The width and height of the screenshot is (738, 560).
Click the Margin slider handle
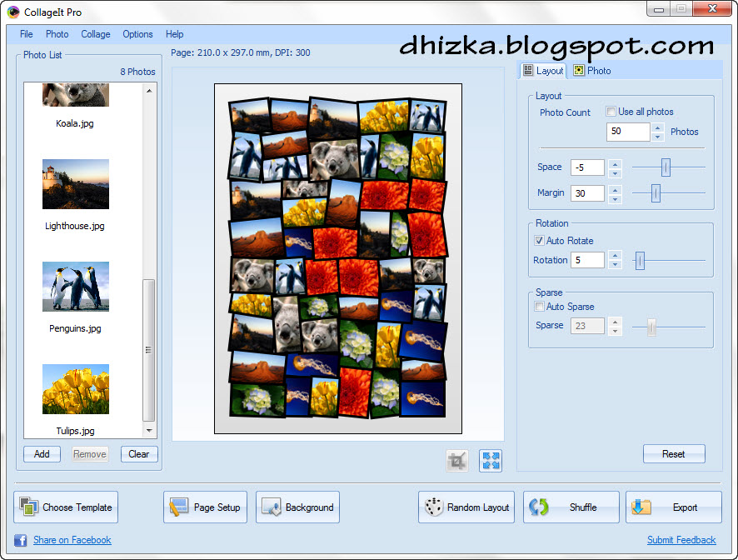tap(656, 193)
